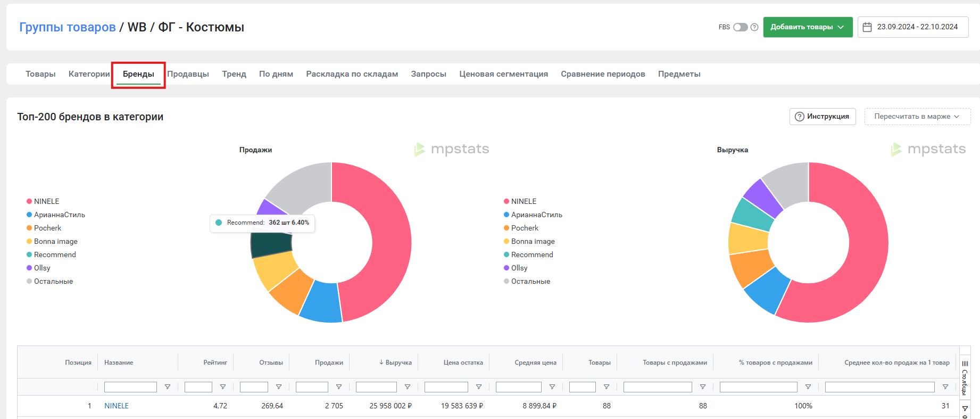Viewport: 980px width, 419px height.
Task: Toggle Ollsy in Выручка chart legend
Action: point(516,268)
